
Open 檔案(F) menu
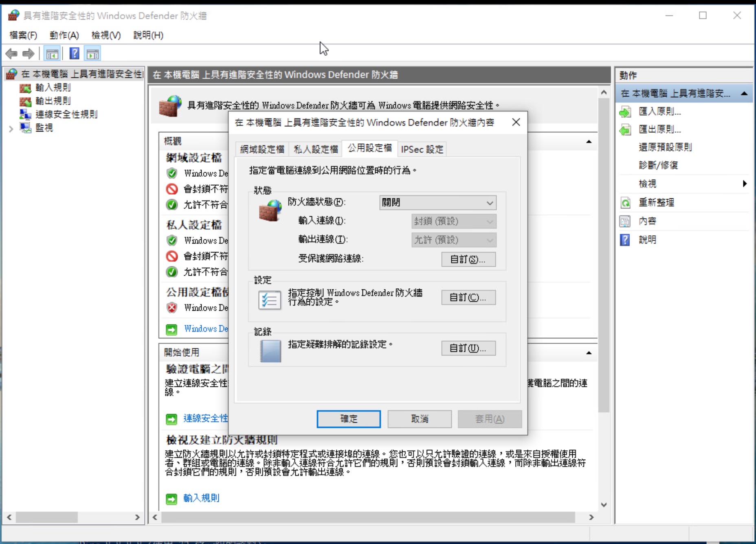pos(23,35)
